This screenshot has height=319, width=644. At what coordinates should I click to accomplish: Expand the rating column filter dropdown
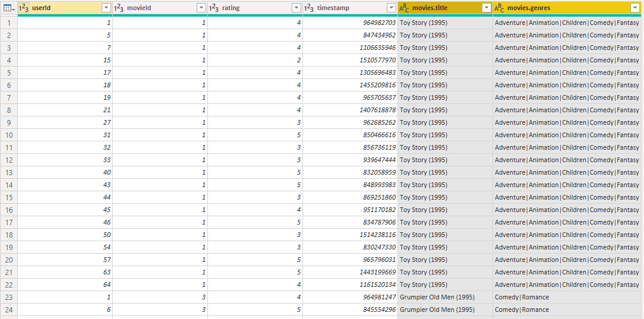click(x=296, y=8)
